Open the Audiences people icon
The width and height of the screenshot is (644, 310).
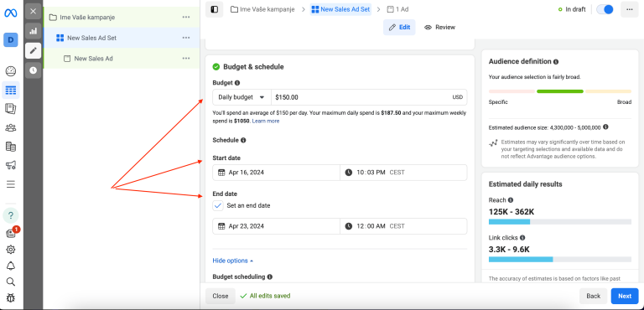pyautogui.click(x=11, y=127)
